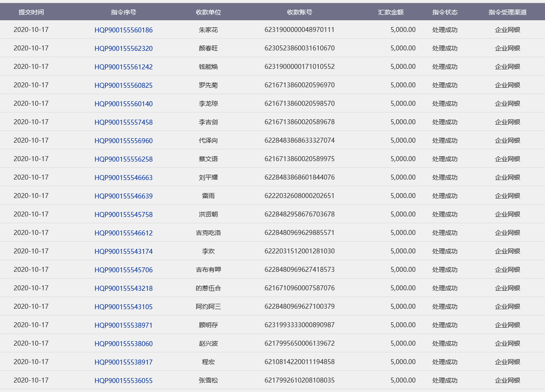
Task: Open order link HQP900155562320
Action: pyautogui.click(x=123, y=49)
